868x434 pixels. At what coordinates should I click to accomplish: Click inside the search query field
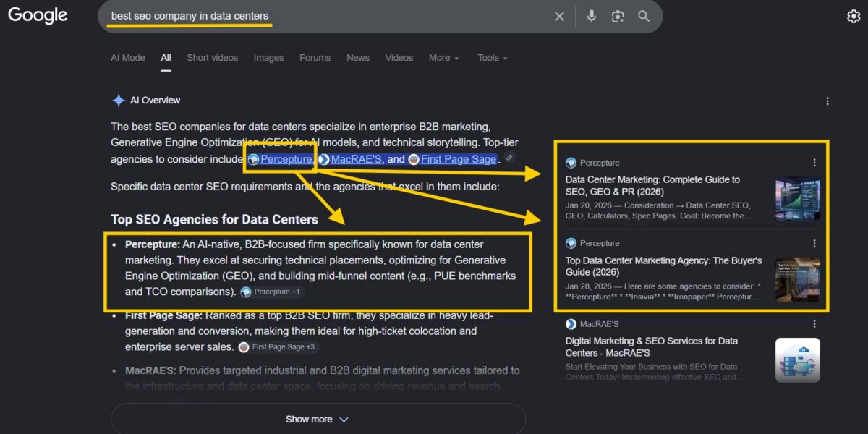[325, 16]
